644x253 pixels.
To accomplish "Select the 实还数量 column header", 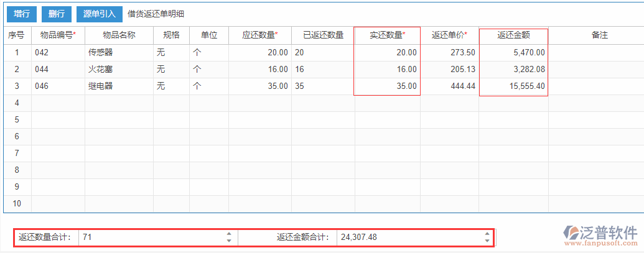I will 387,35.
